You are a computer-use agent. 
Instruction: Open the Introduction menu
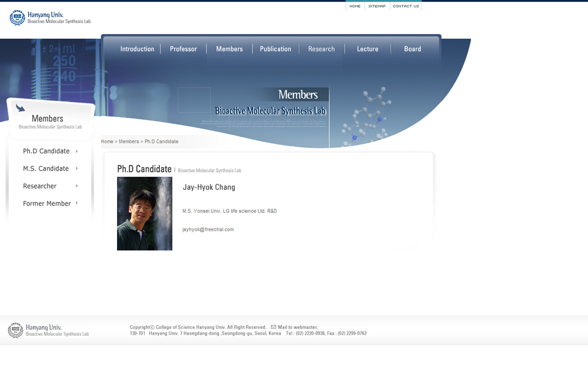pos(137,49)
